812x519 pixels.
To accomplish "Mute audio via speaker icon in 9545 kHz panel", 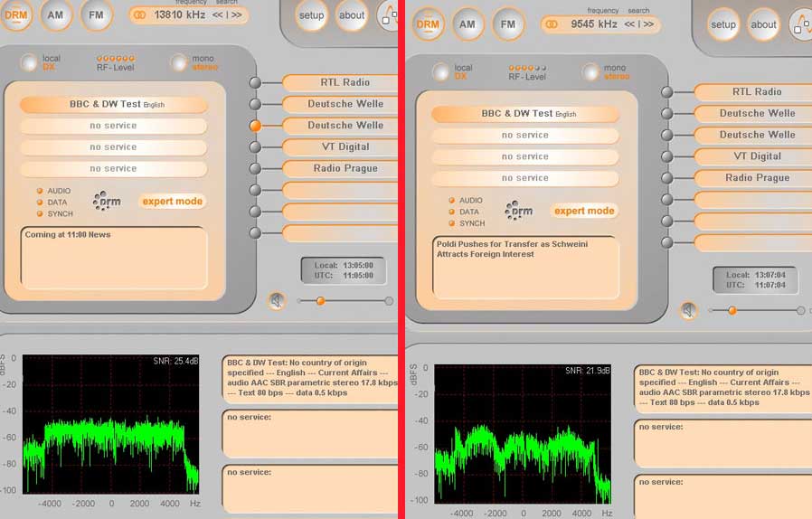I will coord(689,310).
